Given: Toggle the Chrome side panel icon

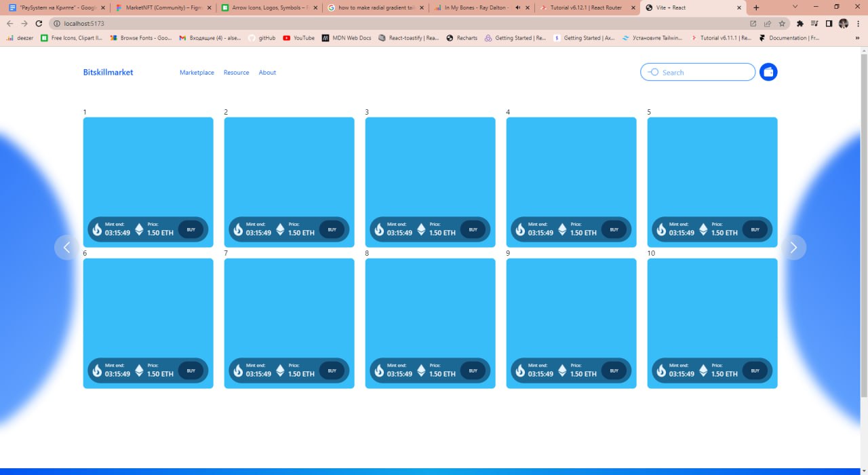Looking at the screenshot, I should 829,23.
